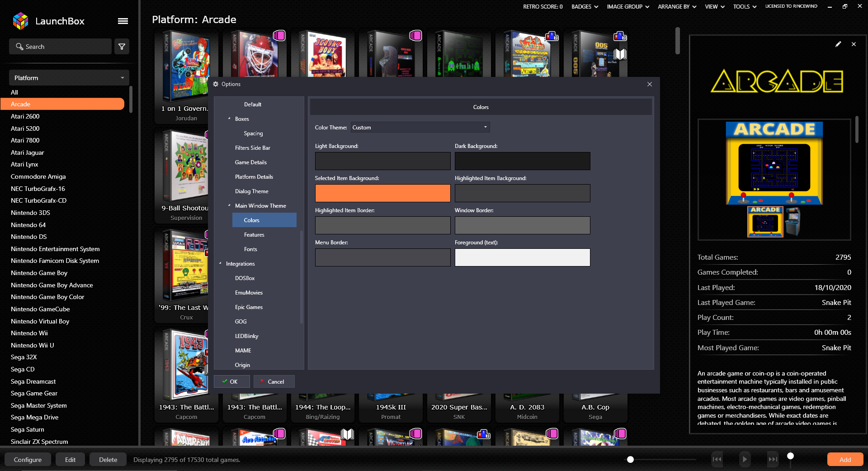868x471 pixels.
Task: Pick orange Selected Item Background swatch
Action: (382, 193)
